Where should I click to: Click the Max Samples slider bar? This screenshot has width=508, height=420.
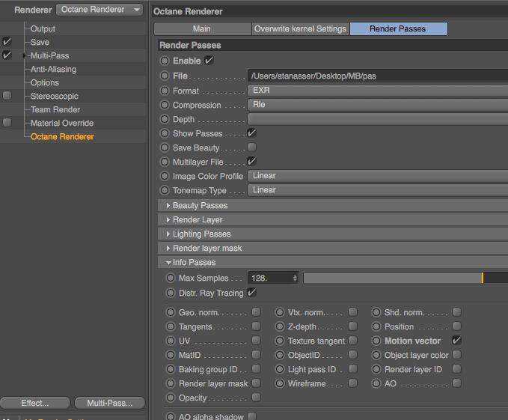[404, 278]
